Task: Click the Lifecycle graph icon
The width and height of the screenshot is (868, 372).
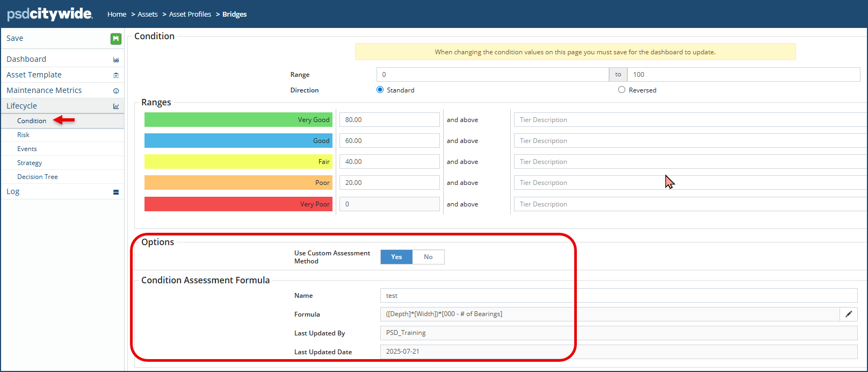Action: 115,106
